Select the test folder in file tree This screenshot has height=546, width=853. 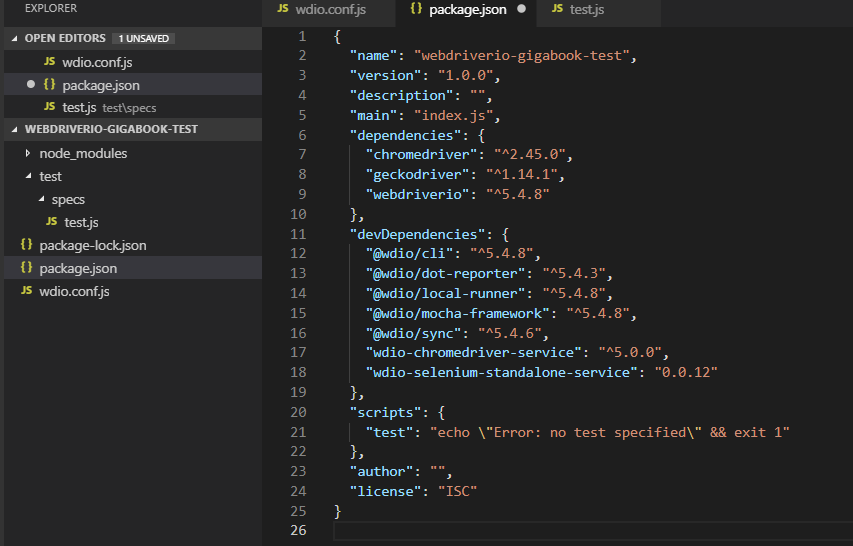133,176
